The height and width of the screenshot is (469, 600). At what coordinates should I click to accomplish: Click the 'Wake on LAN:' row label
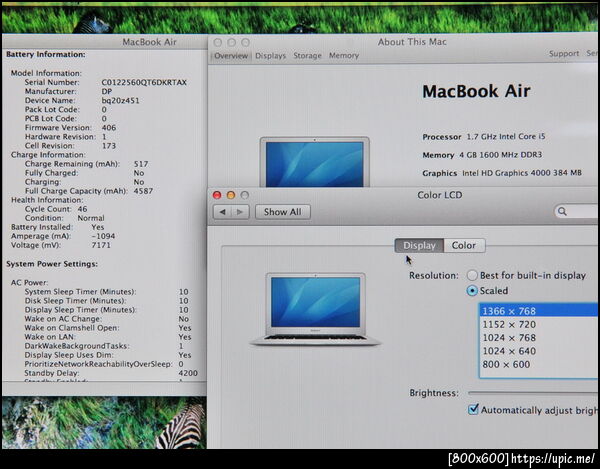[x=50, y=337]
